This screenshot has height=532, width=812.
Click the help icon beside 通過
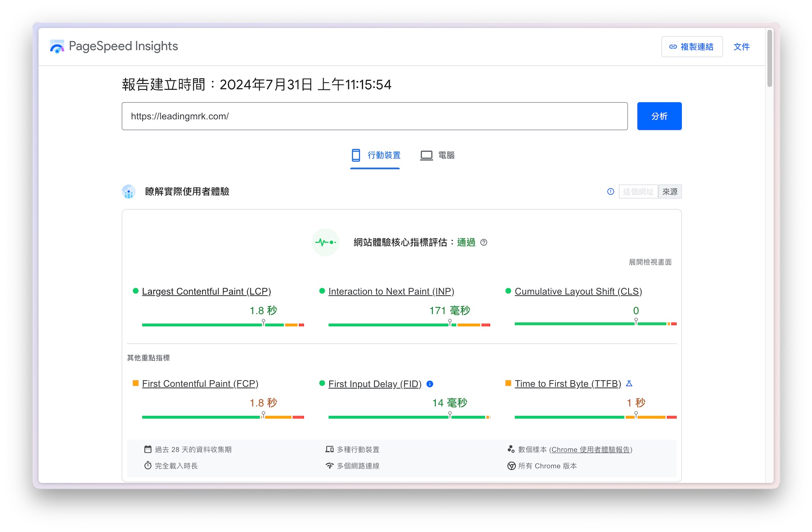pyautogui.click(x=484, y=242)
